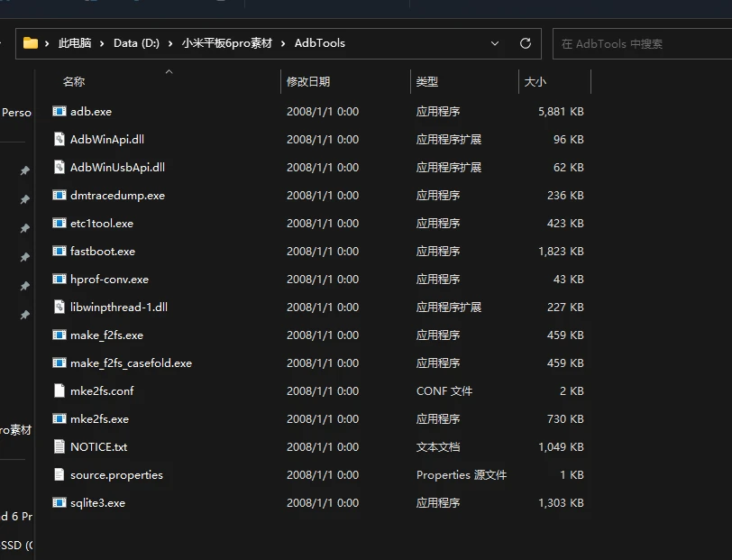This screenshot has width=732, height=560.
Task: Click the CONF 文件 type cell
Action: point(444,391)
